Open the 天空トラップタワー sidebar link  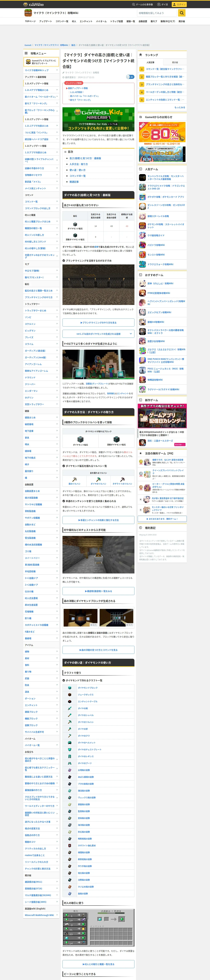tap(41, 404)
